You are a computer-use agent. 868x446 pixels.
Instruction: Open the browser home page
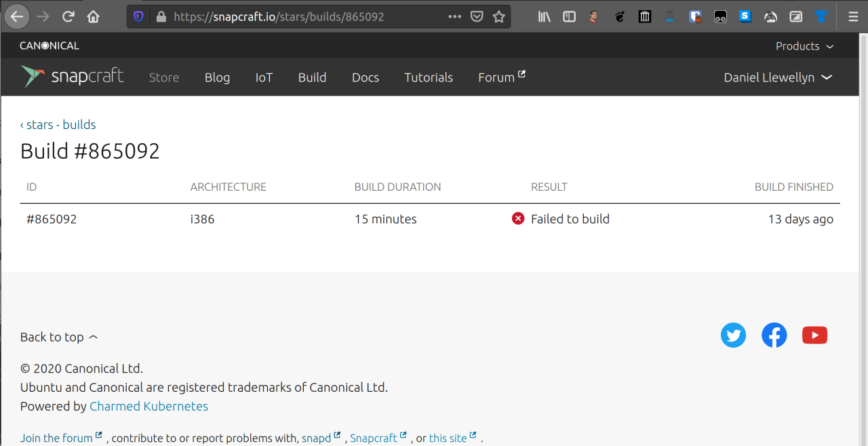pos(94,16)
